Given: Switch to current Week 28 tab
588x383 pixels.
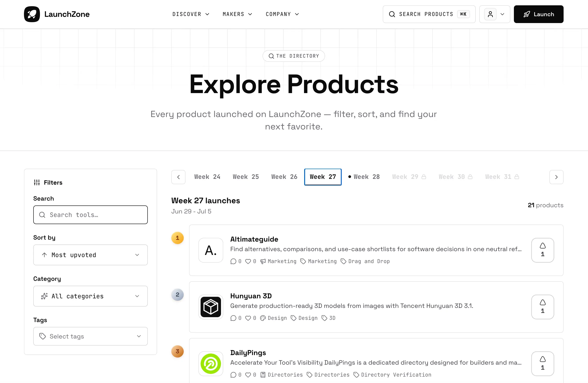Looking at the screenshot, I should 364,177.
